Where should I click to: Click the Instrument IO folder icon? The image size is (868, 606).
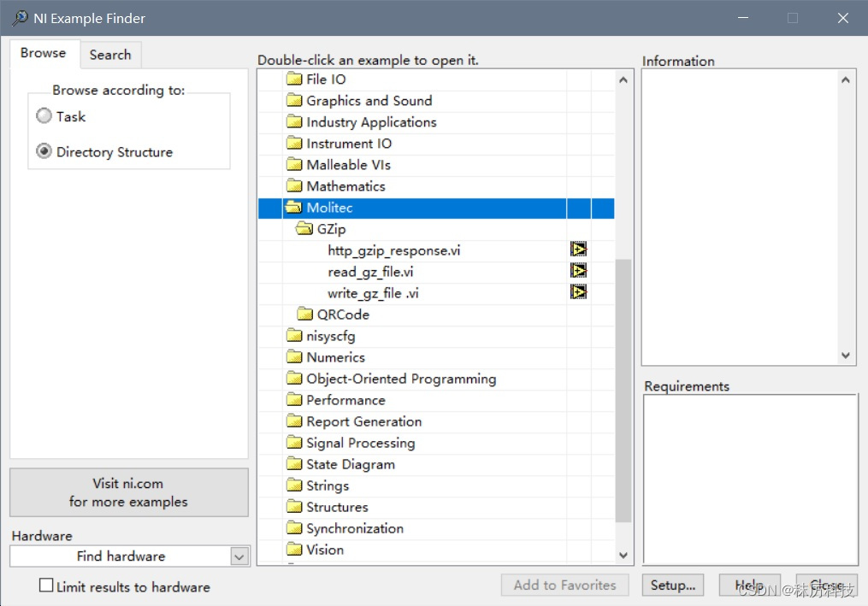(x=294, y=143)
